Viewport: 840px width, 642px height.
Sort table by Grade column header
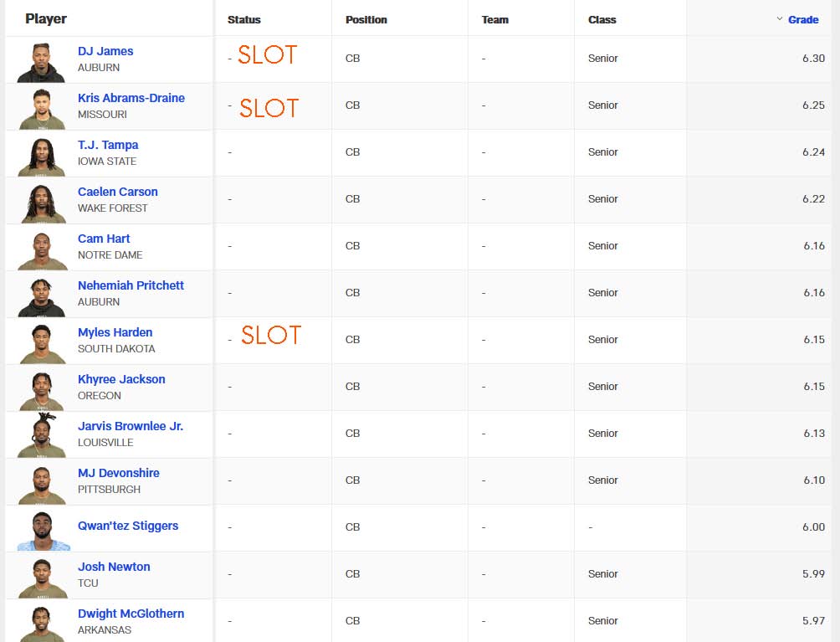[x=802, y=19]
